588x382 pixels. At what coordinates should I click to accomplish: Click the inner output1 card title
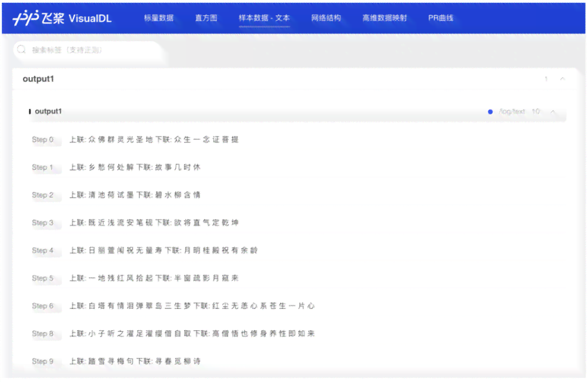click(48, 111)
